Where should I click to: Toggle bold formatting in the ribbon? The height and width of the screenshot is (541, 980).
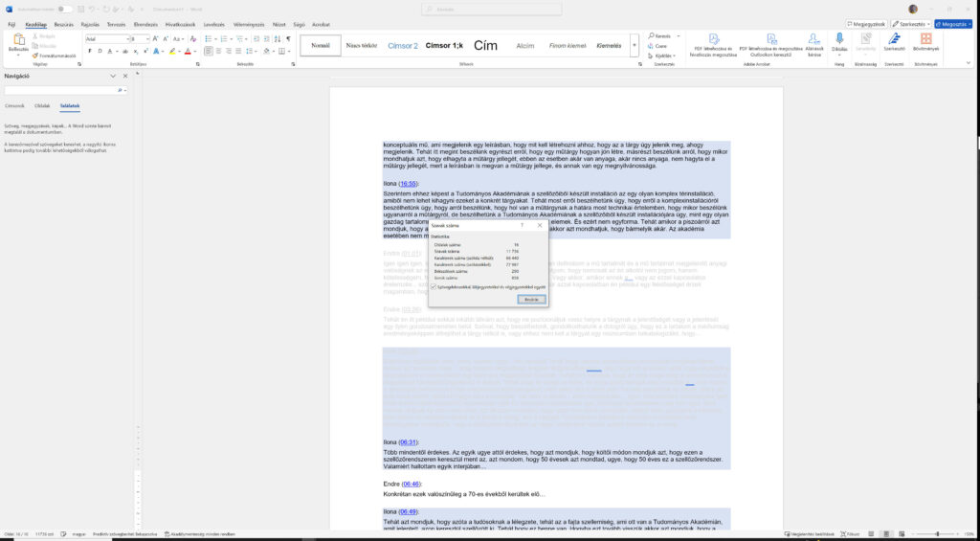tap(88, 53)
